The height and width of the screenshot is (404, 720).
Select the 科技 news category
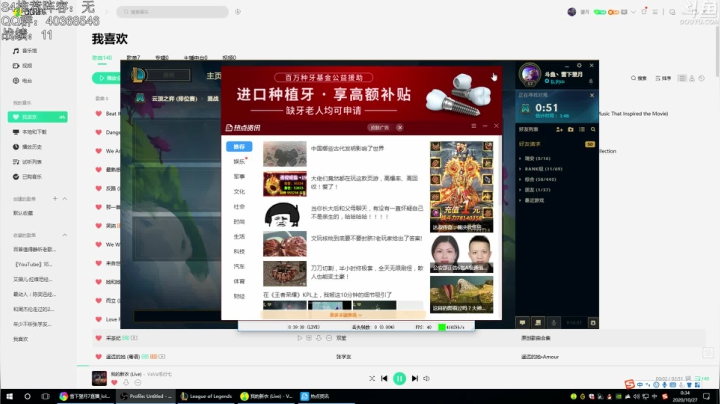click(x=239, y=252)
